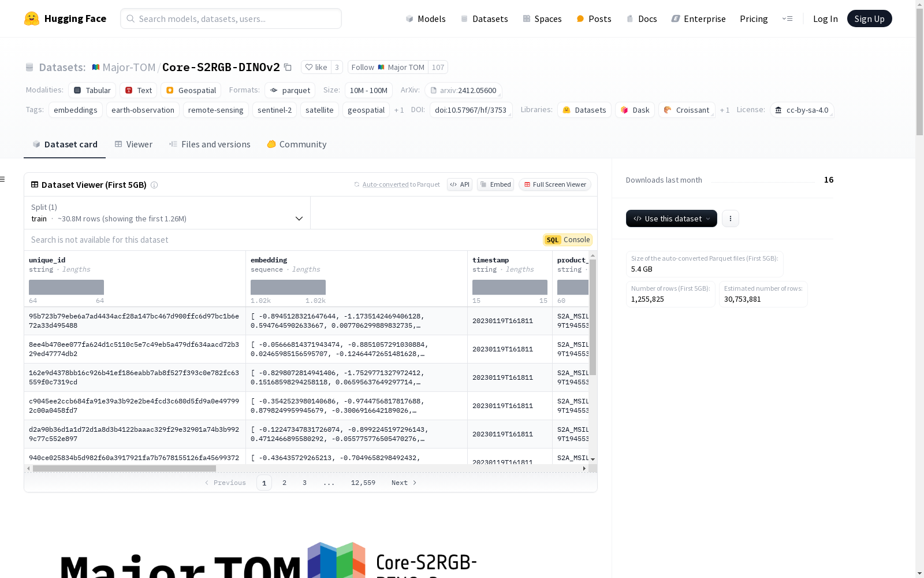The height and width of the screenshot is (578, 924).
Task: Select the Dataset card tab
Action: (65, 144)
